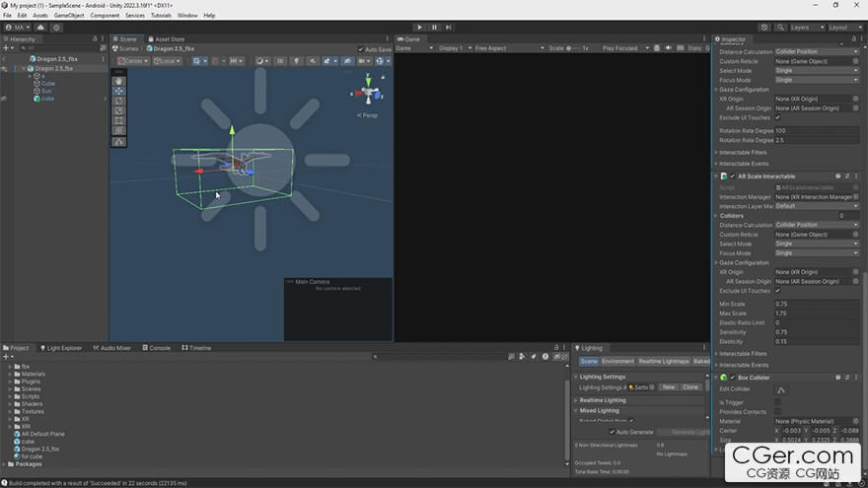Select the Move tool in Scene toolbar

coord(119,92)
